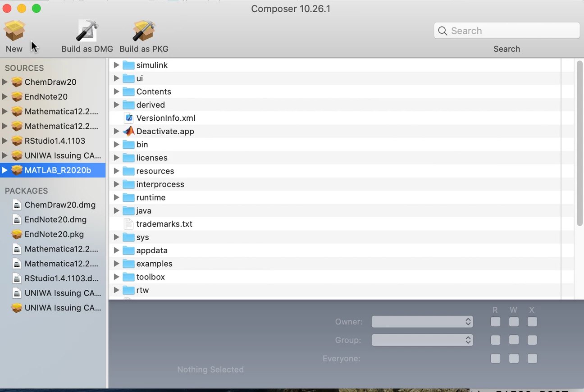The image size is (584, 392).
Task: Click the toolbox folder icon
Action: 129,277
